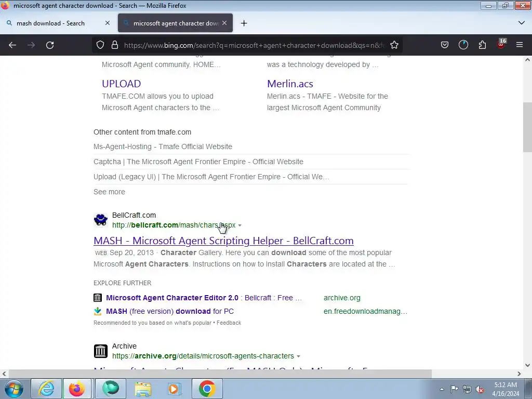The height and width of the screenshot is (399, 532).
Task: Launch Google Chrome from taskbar
Action: 207,389
